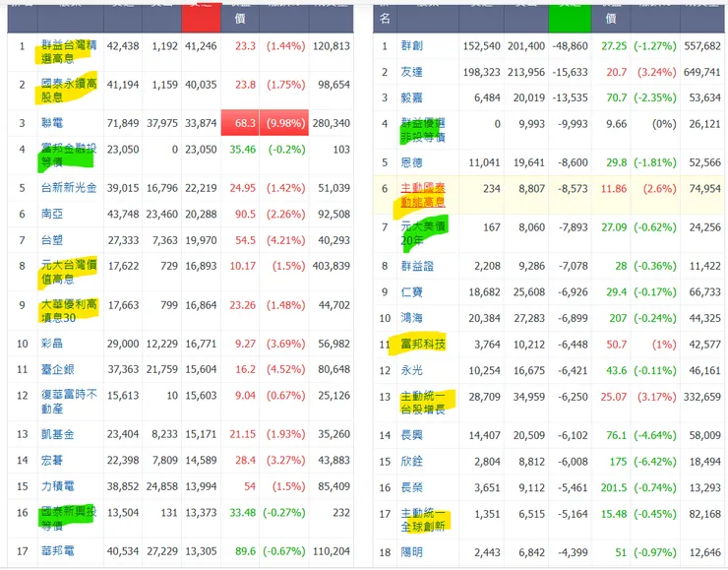Select the (4.52%) change cell
Viewport: 728px width, 570px height.
pos(285,369)
